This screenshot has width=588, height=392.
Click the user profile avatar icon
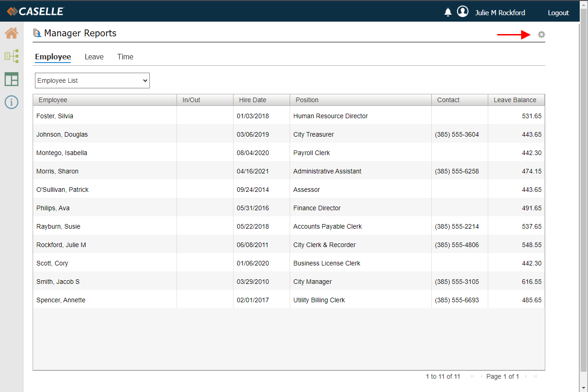point(462,12)
